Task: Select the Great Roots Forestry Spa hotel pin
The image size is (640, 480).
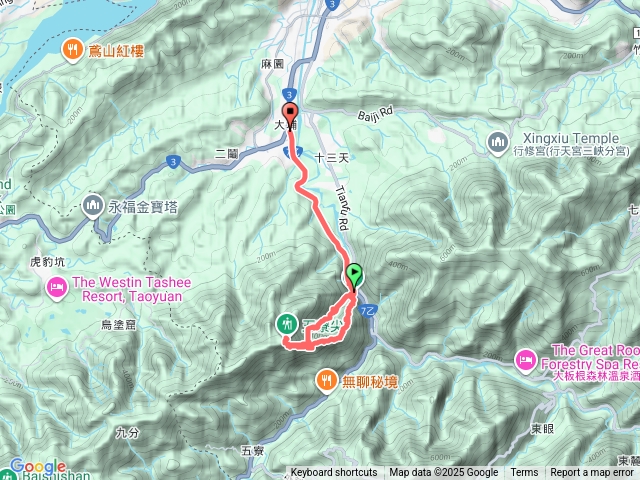Action: [526, 360]
